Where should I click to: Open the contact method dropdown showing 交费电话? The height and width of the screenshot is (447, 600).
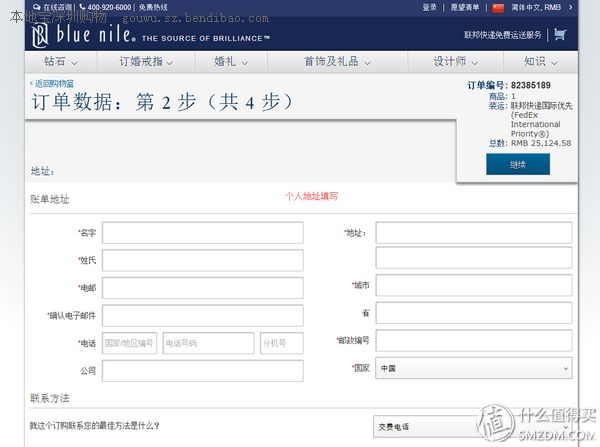tap(473, 426)
